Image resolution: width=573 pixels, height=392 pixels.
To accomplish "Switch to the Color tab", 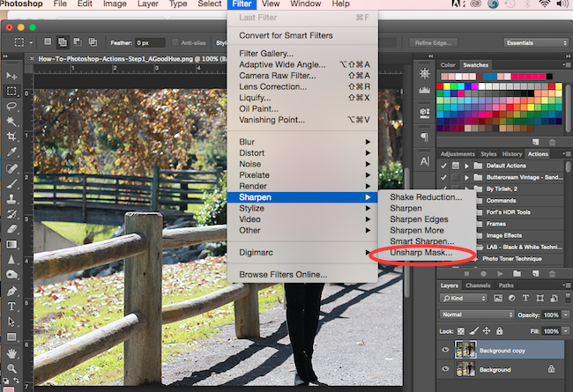I will [448, 65].
